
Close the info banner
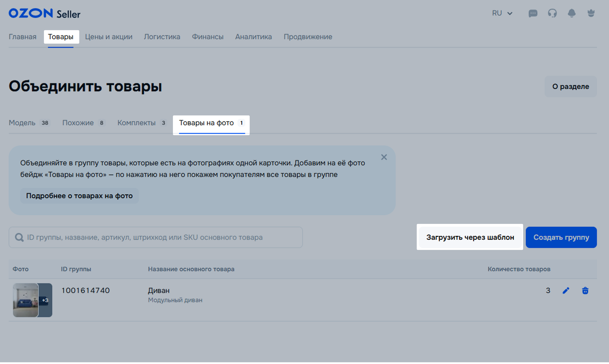click(x=384, y=157)
